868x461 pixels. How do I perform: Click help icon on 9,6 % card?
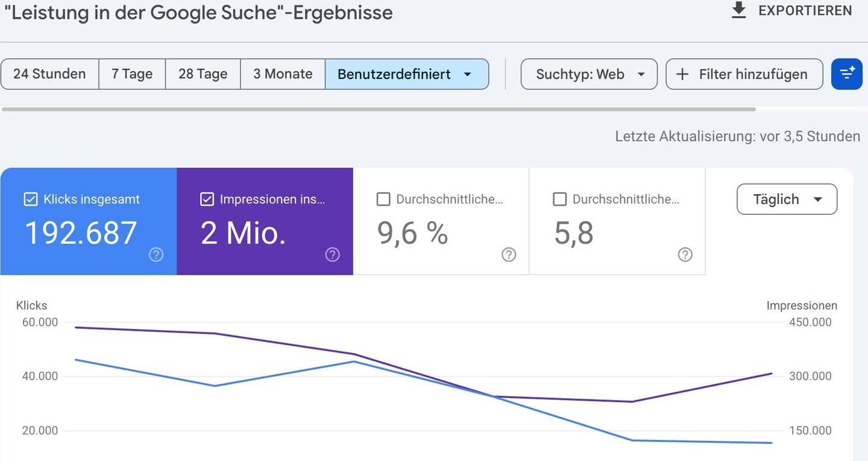(509, 255)
